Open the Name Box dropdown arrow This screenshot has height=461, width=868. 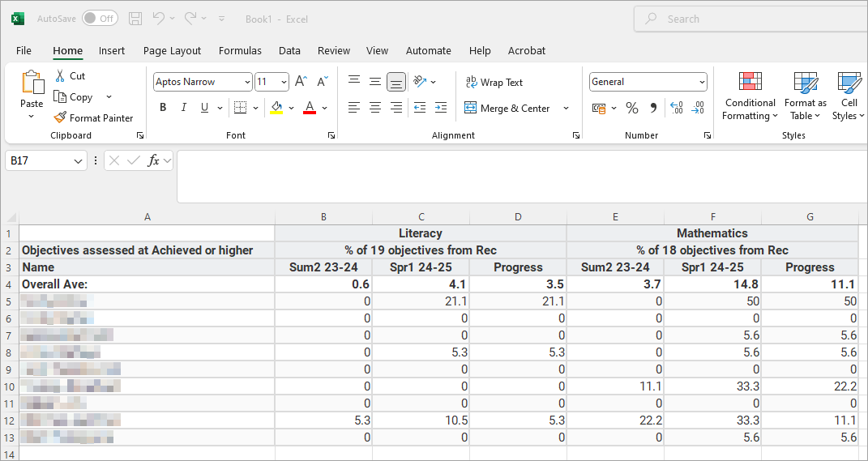click(x=79, y=161)
